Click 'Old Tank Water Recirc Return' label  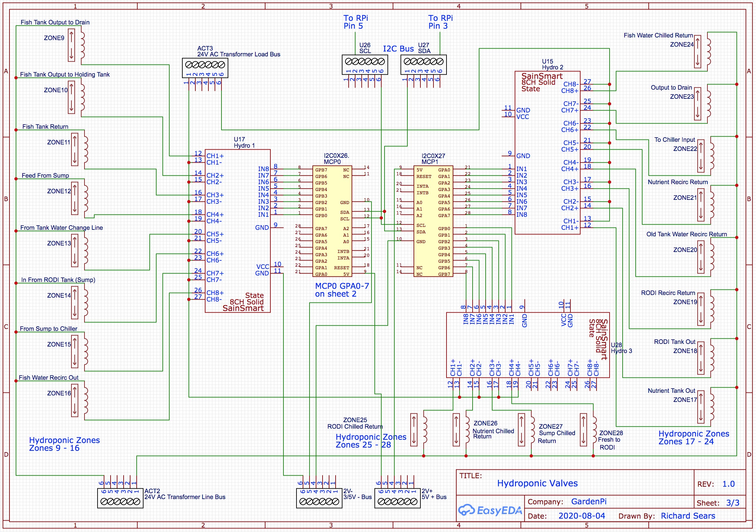pos(687,234)
